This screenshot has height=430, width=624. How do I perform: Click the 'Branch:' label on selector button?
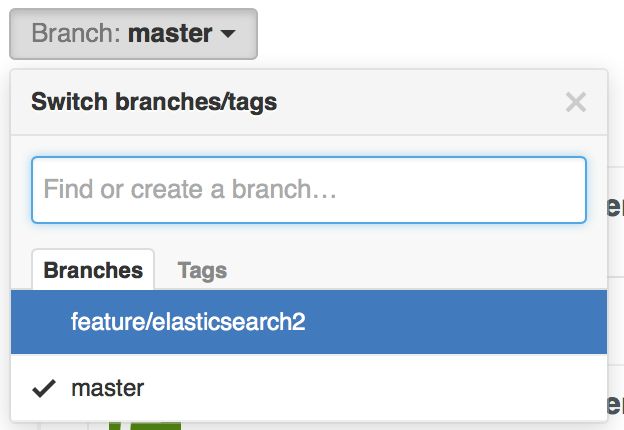76,34
